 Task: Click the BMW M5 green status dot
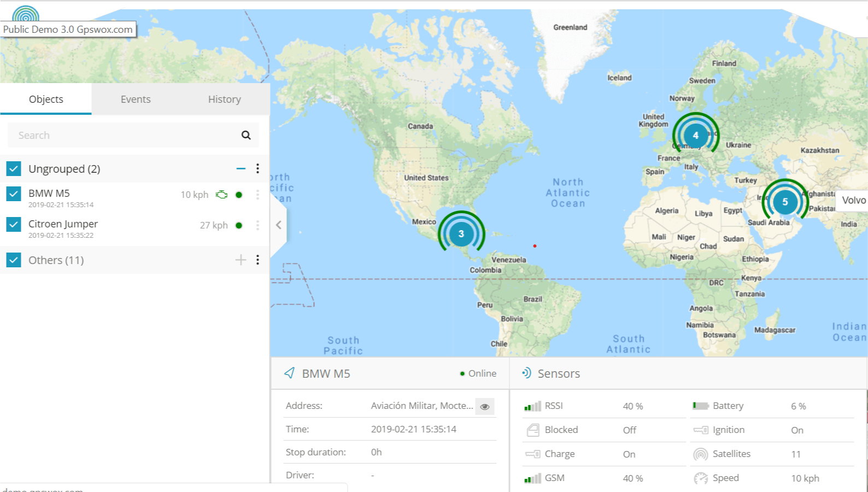coord(239,195)
